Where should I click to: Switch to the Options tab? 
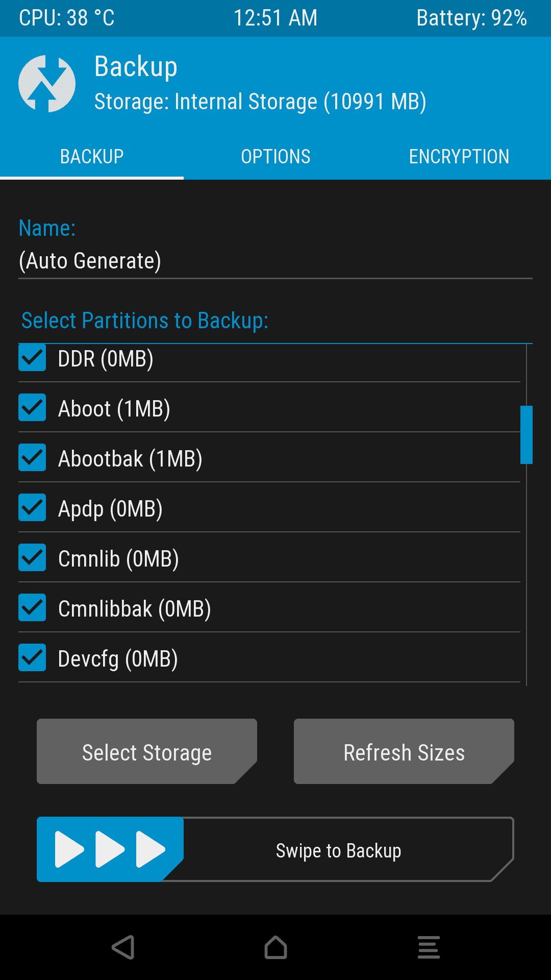275,156
